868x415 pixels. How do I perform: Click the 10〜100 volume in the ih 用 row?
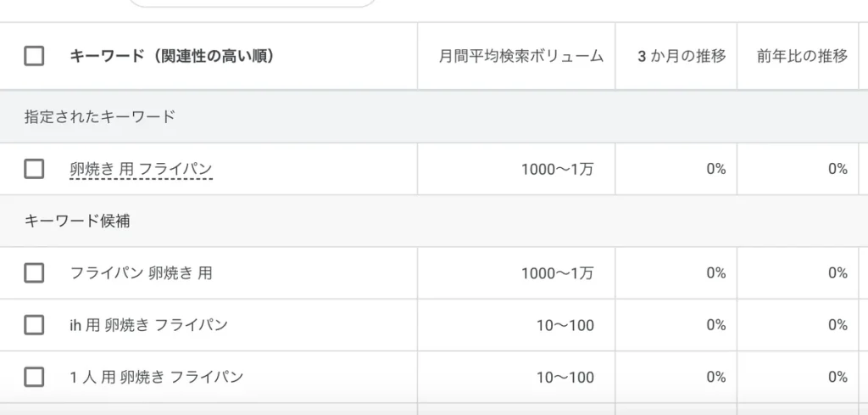tap(565, 325)
